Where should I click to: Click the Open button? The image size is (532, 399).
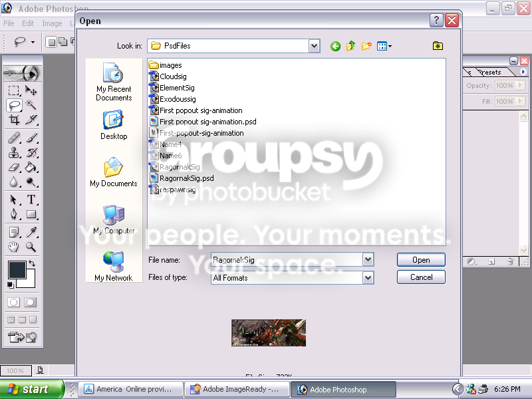[421, 260]
